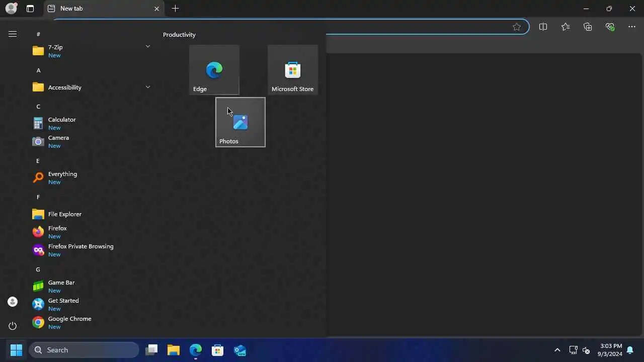Launch Everything search app
This screenshot has width=644, height=362.
pos(91,178)
